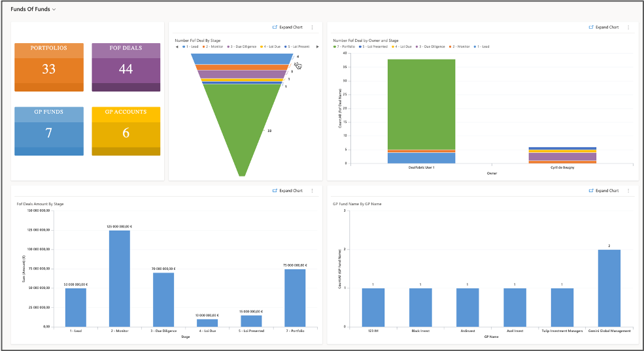
Task: Open the GP Accounts tile showing 6
Action: (x=126, y=131)
